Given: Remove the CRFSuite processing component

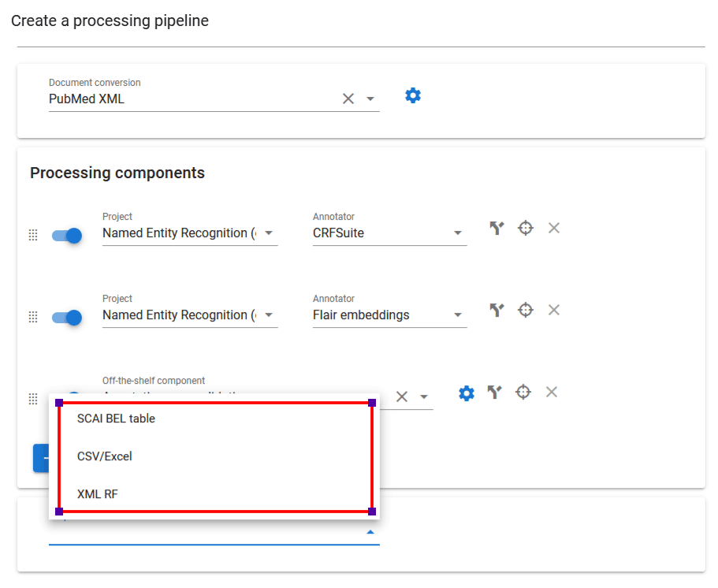Looking at the screenshot, I should tap(554, 228).
